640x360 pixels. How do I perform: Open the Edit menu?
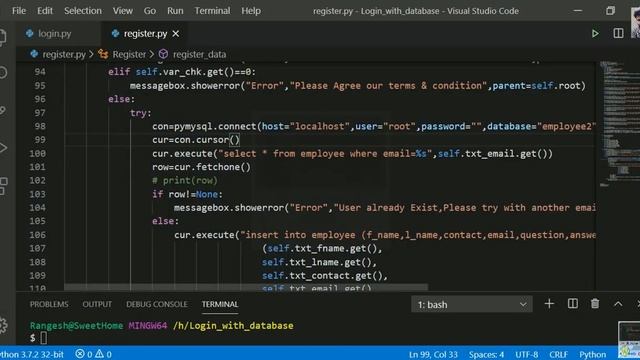pos(45,11)
